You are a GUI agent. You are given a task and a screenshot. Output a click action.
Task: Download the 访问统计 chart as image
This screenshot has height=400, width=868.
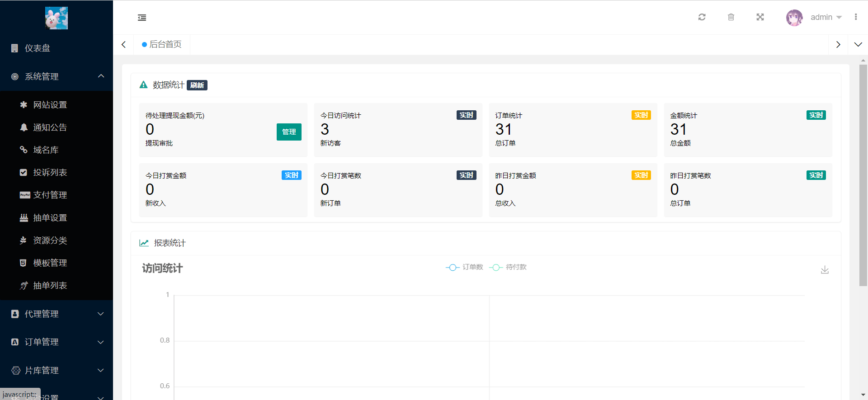[825, 270]
